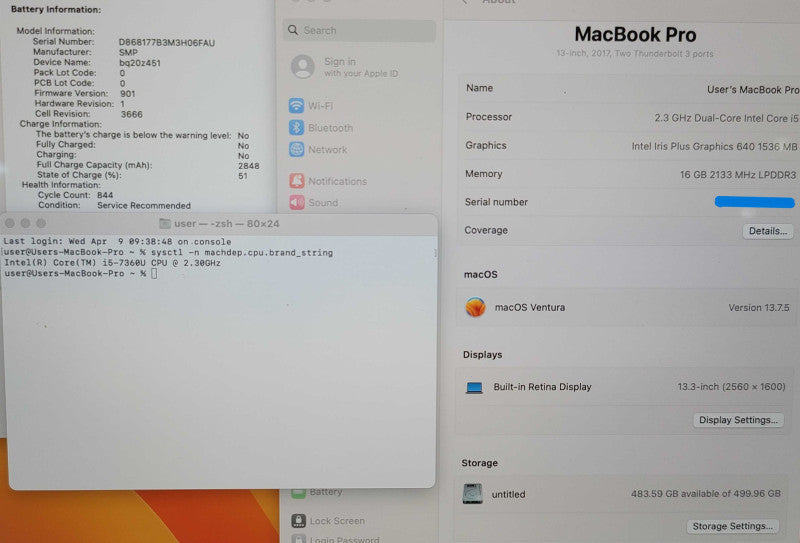
Task: Click 'Intel(R) Core(TM) i5-7360U CPU @ 2.30GHz' output
Action: point(113,263)
